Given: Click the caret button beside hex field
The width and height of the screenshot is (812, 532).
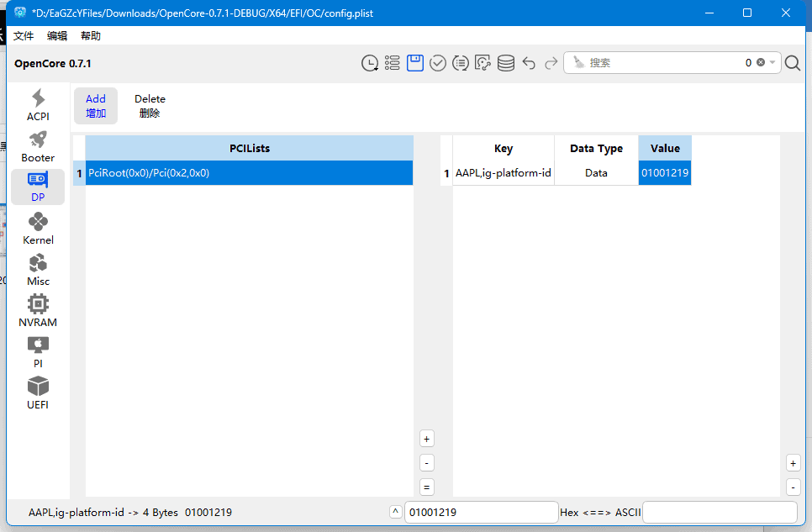Looking at the screenshot, I should (x=396, y=512).
